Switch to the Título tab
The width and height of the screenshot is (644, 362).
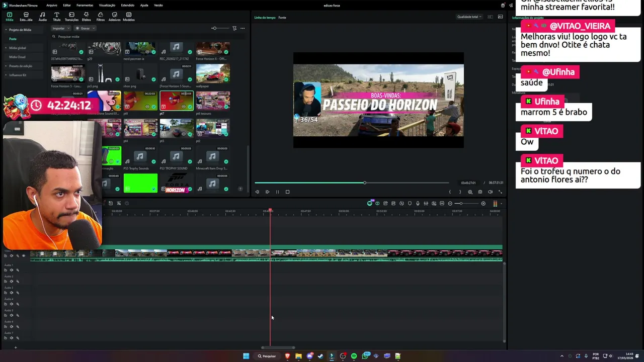[56, 17]
